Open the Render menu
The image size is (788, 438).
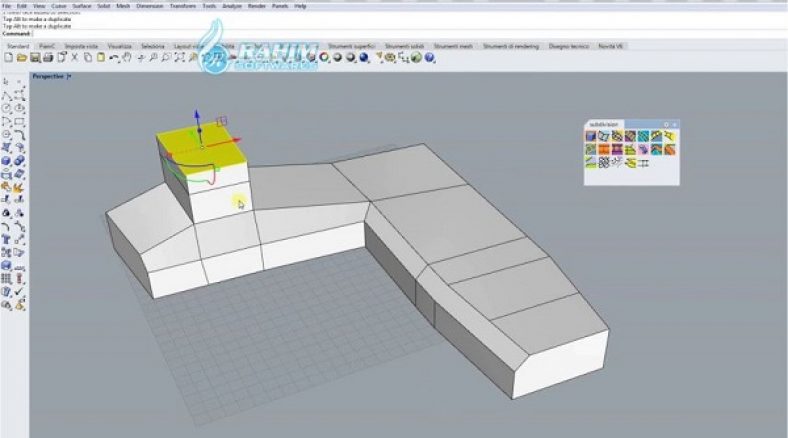tap(256, 6)
